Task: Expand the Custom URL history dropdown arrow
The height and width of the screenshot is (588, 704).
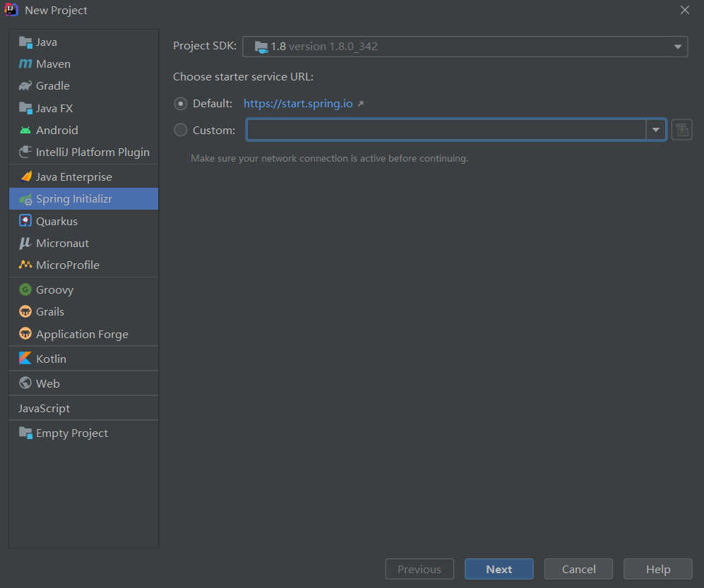Action: (656, 130)
